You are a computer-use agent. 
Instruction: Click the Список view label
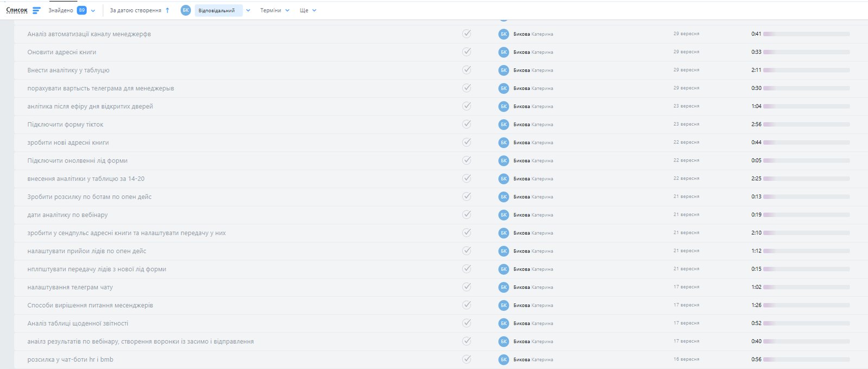(17, 10)
